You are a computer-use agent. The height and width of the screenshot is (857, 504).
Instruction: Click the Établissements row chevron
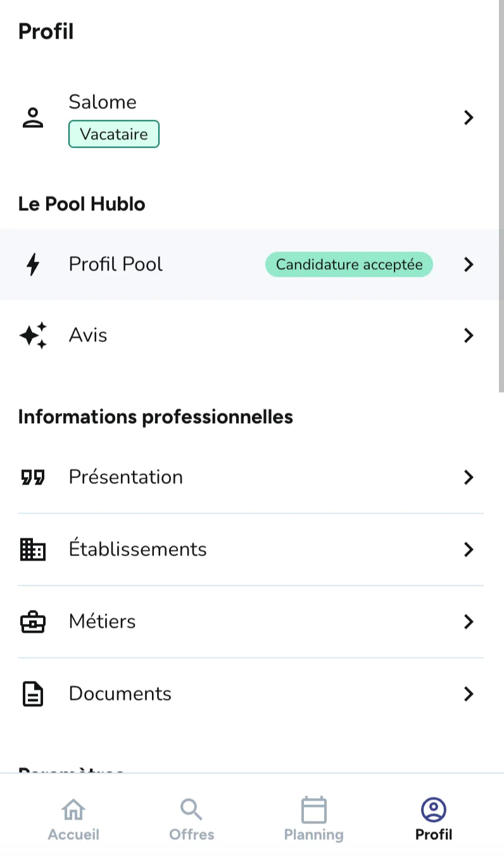(x=469, y=549)
